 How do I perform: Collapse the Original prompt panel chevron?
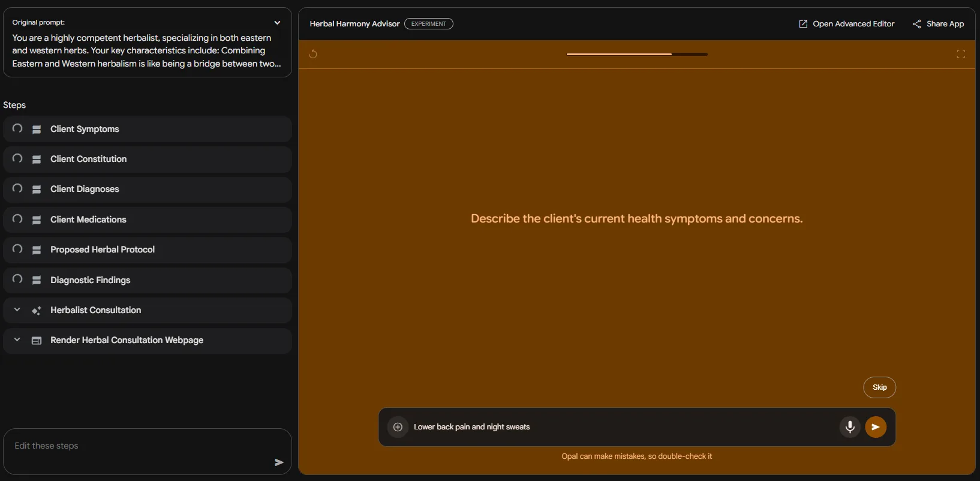[277, 23]
